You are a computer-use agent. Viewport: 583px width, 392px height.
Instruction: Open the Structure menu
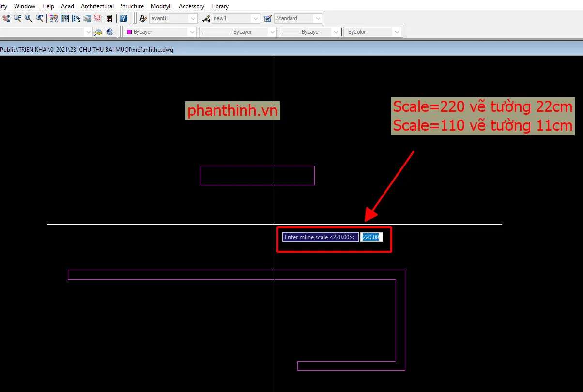tap(132, 6)
